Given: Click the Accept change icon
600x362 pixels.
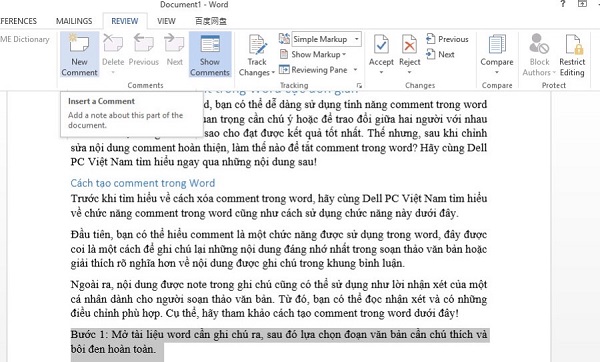Looking at the screenshot, I should (381, 45).
